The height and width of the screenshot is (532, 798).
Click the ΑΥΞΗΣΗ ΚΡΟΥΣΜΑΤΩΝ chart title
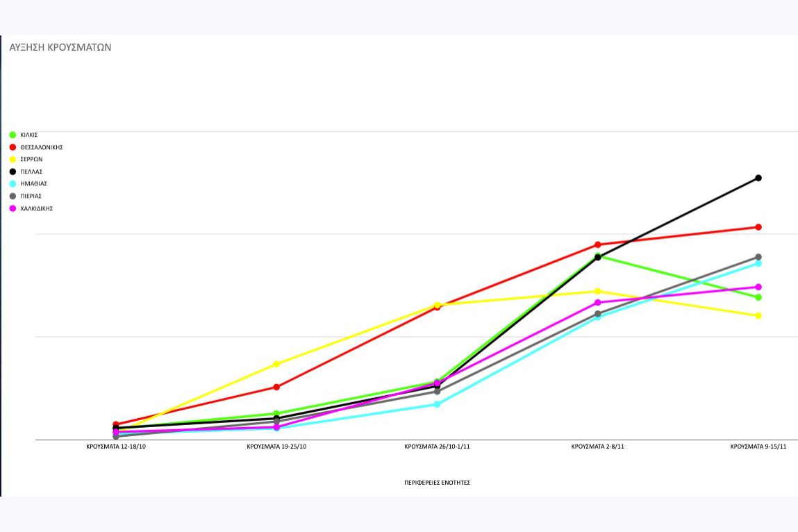[60, 48]
